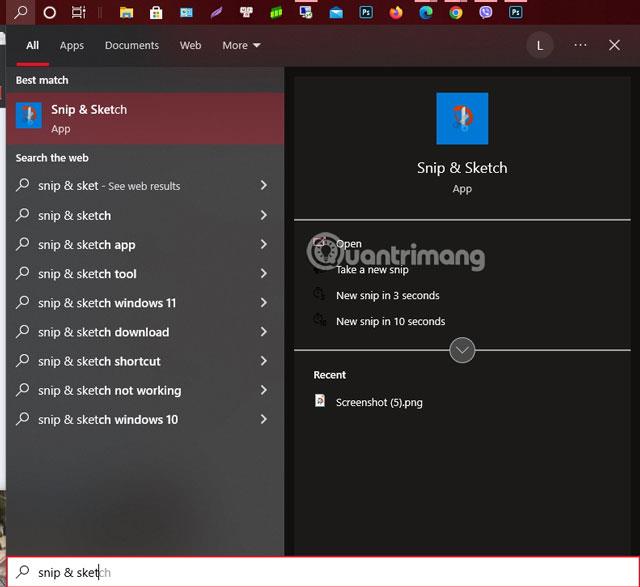Expand arrow for 'snip & sketch download'
Viewport: 640px width, 587px height.
pyautogui.click(x=264, y=332)
